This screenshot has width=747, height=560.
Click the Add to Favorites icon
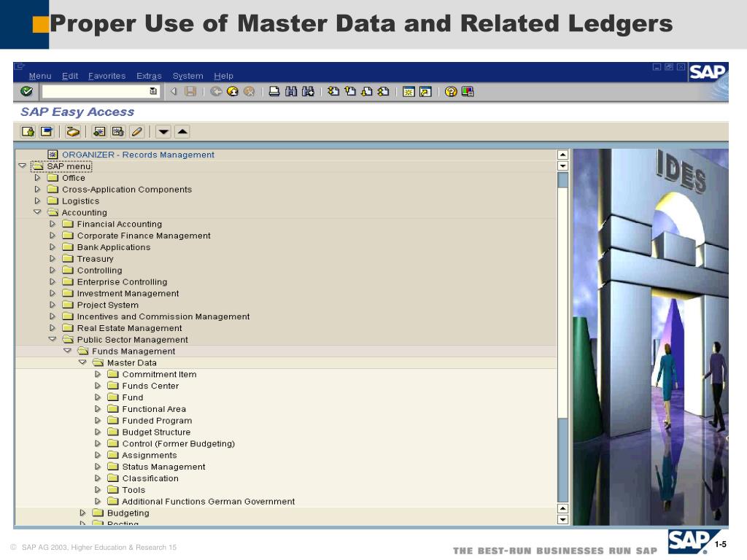99,131
